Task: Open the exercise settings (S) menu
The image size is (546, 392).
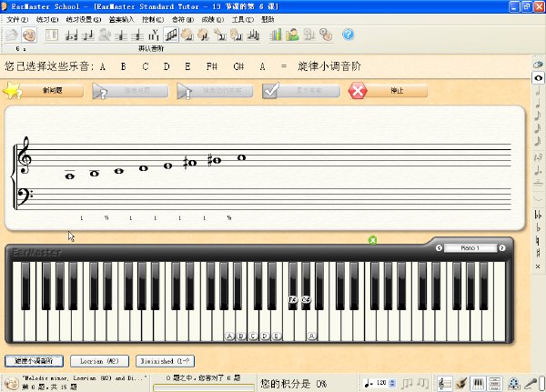Action: pyautogui.click(x=84, y=19)
